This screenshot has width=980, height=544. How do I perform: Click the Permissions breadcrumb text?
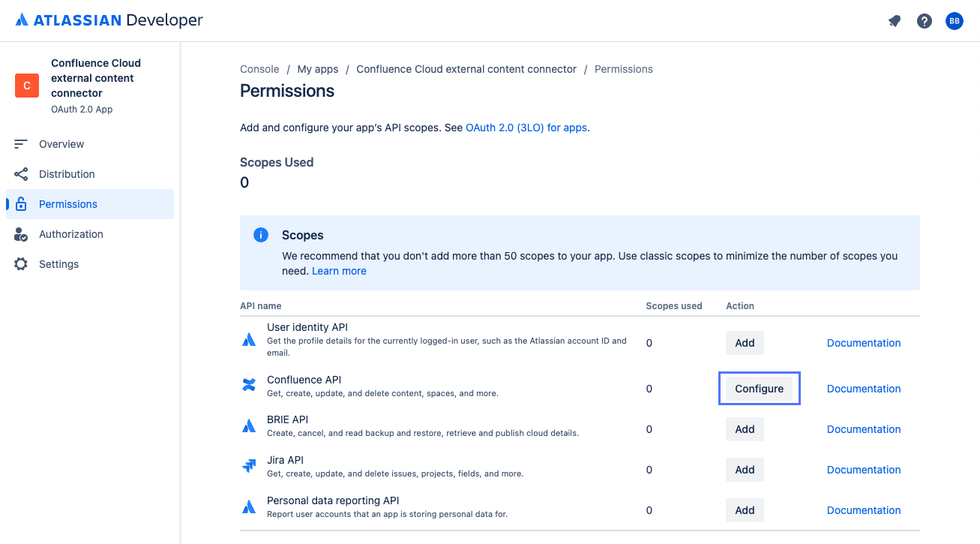click(624, 69)
